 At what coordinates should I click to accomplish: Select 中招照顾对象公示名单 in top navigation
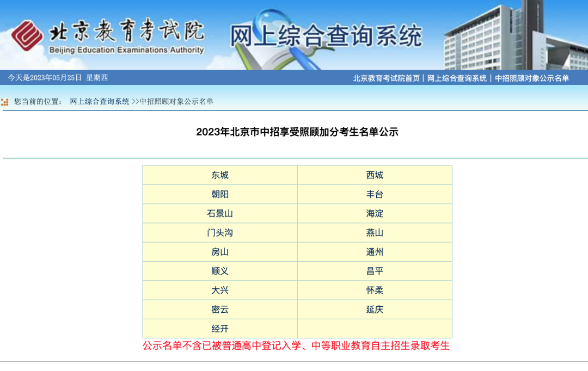(531, 78)
